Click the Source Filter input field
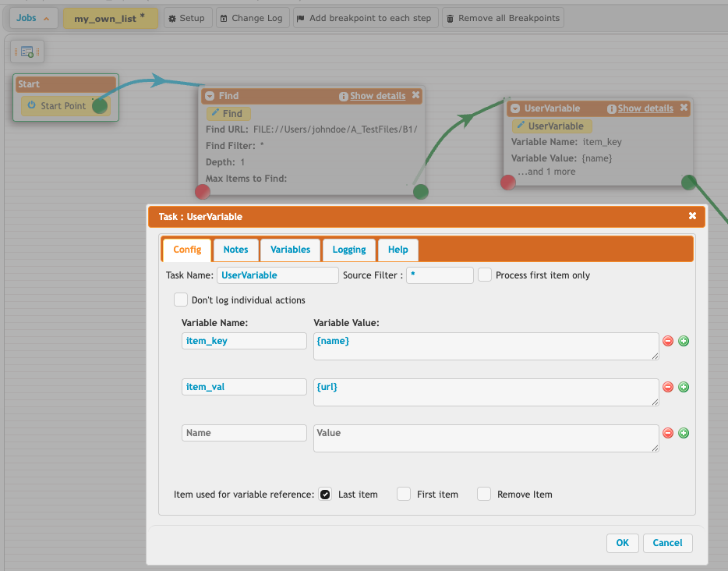The image size is (728, 571). point(440,275)
